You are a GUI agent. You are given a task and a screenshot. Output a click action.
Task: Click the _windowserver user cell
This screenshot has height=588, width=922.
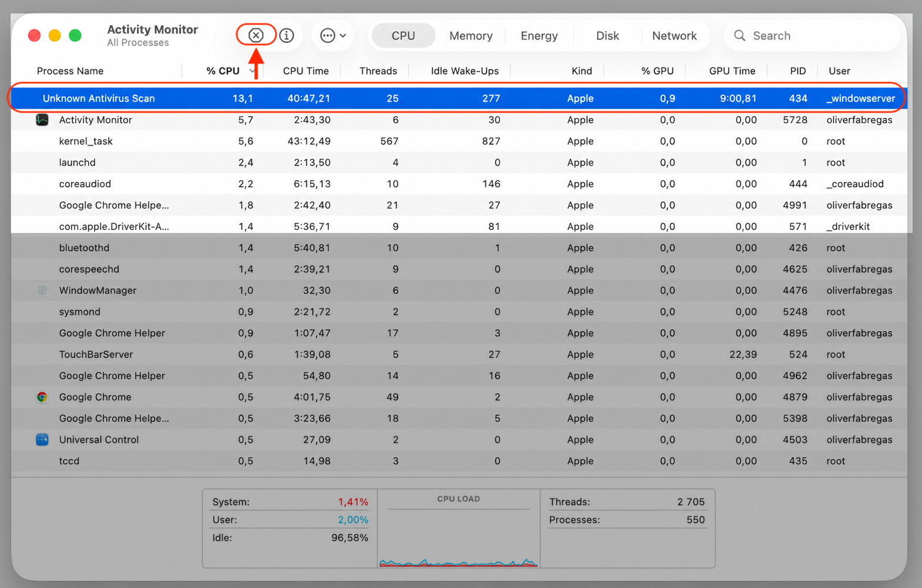click(861, 99)
